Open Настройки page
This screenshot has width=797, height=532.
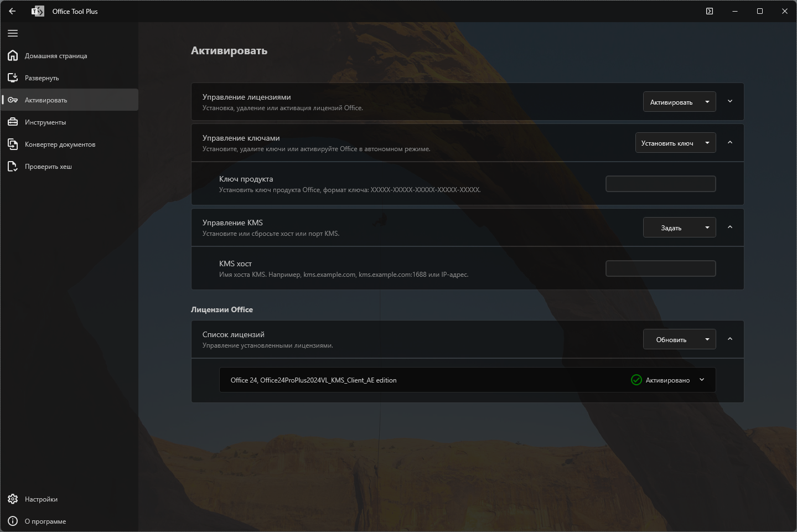(x=69, y=499)
